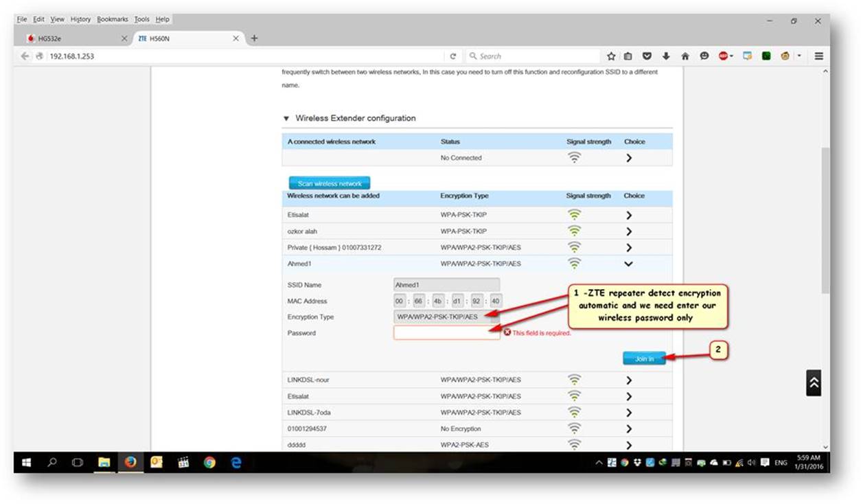Open Task View on the taskbar
The image size is (861, 504).
pos(78,463)
